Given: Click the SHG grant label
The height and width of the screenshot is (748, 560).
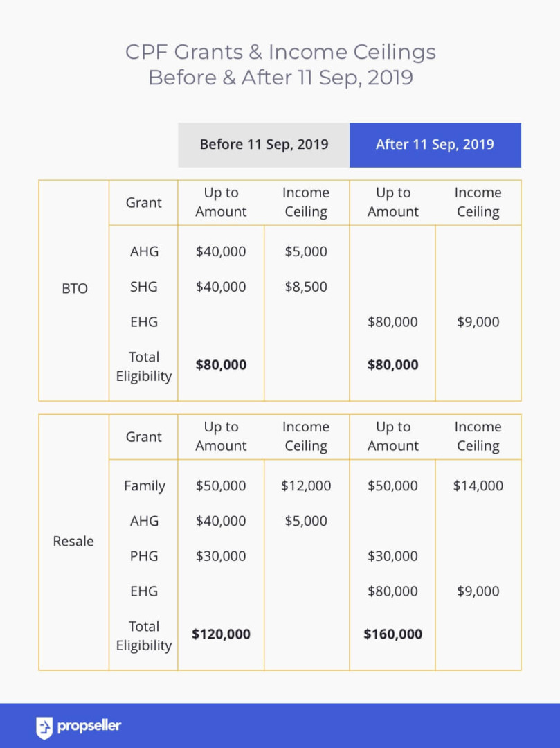Looking at the screenshot, I should [144, 287].
